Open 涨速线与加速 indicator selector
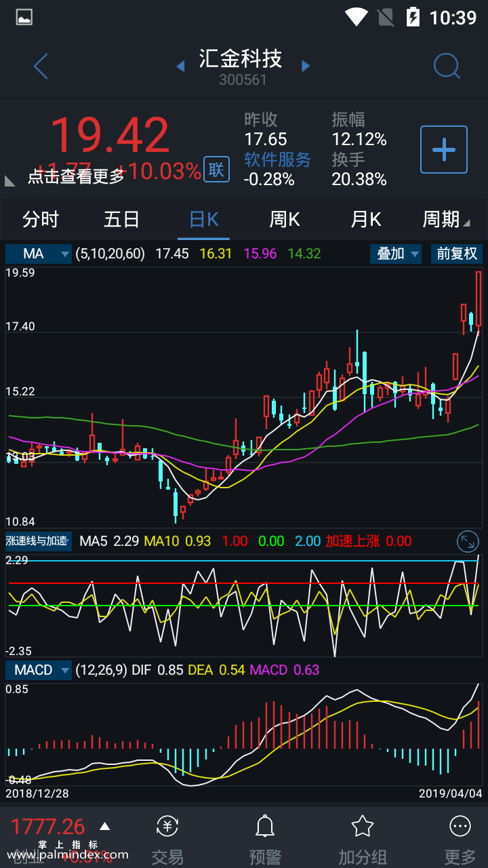This screenshot has width=488, height=868. [38, 541]
